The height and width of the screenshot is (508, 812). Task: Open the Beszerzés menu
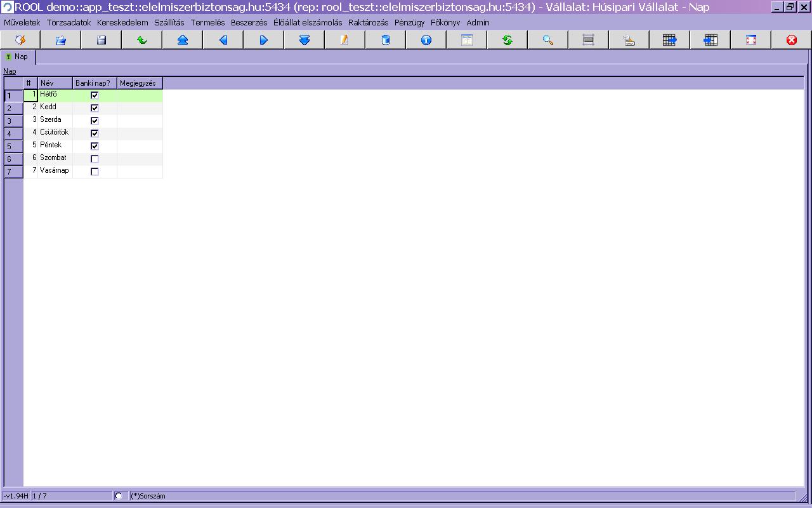point(249,22)
